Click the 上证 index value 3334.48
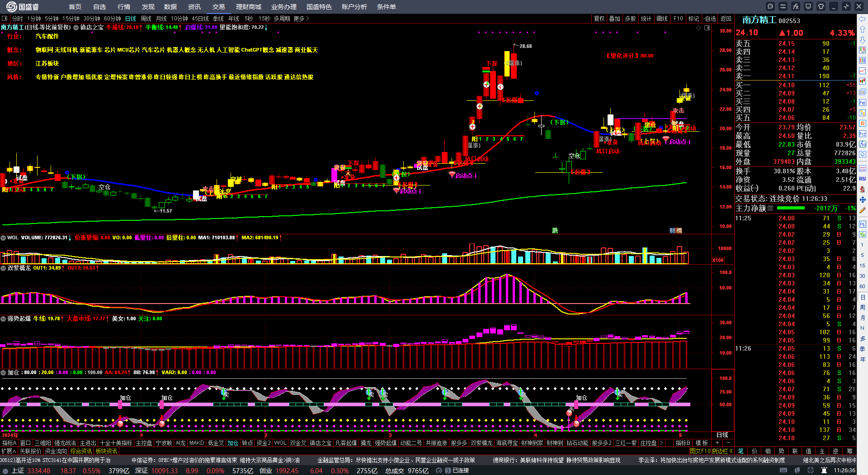The width and height of the screenshot is (868, 475). click(39, 470)
